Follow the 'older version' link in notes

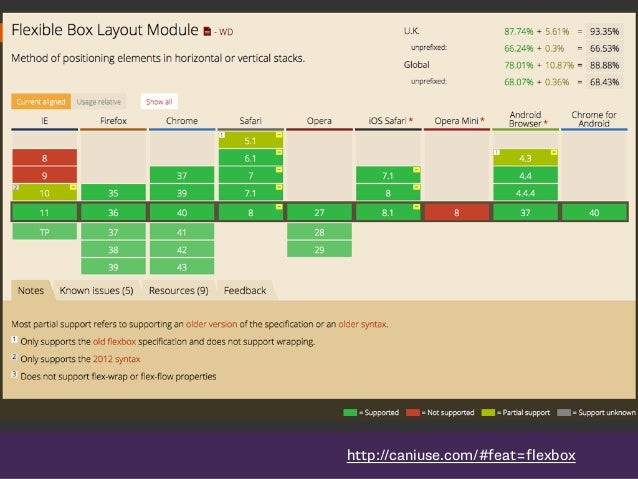[212, 324]
